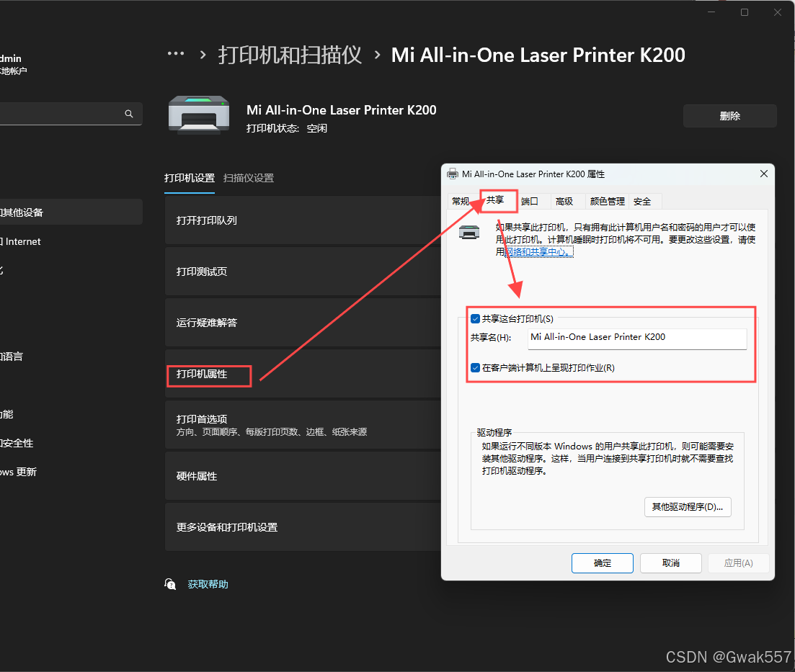Click the admin account name in sidebar
795x672 pixels.
(x=11, y=59)
